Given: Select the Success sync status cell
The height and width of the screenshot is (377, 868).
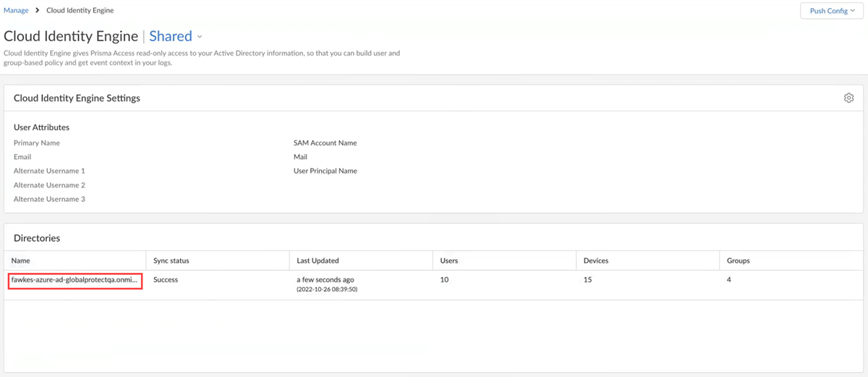Looking at the screenshot, I should click(166, 279).
